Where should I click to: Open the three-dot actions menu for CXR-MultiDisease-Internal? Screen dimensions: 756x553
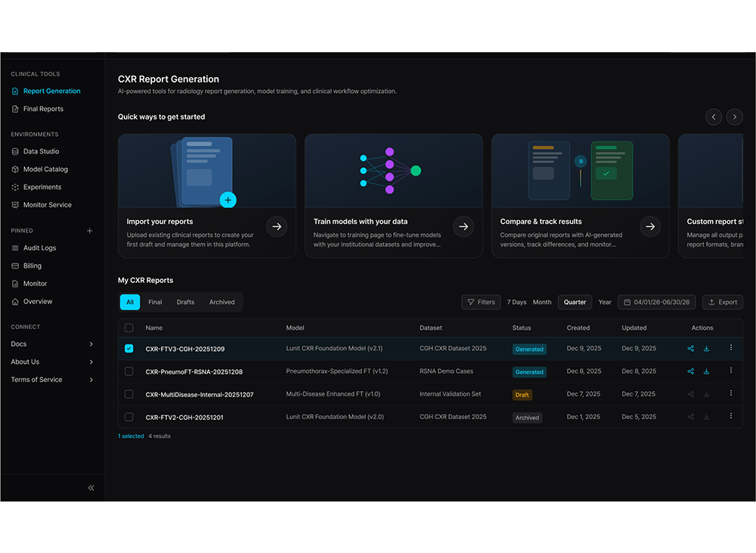click(730, 394)
